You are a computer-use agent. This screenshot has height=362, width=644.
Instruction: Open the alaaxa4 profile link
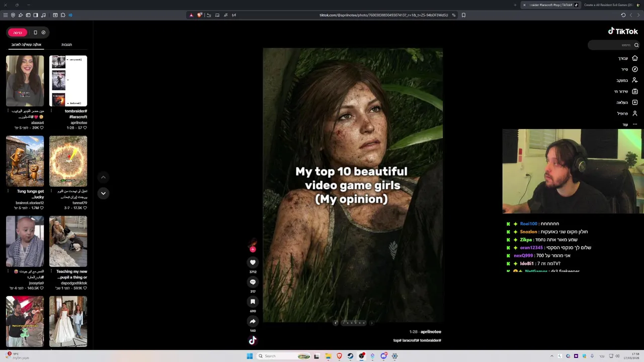point(38,123)
